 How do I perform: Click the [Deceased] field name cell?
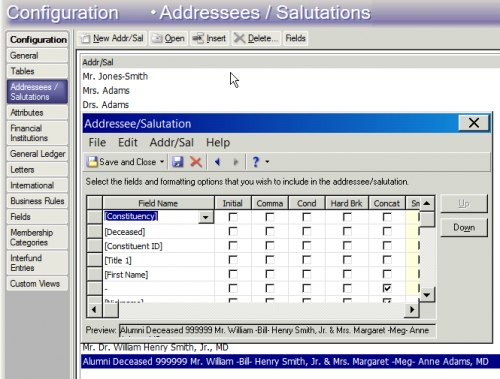(159, 232)
